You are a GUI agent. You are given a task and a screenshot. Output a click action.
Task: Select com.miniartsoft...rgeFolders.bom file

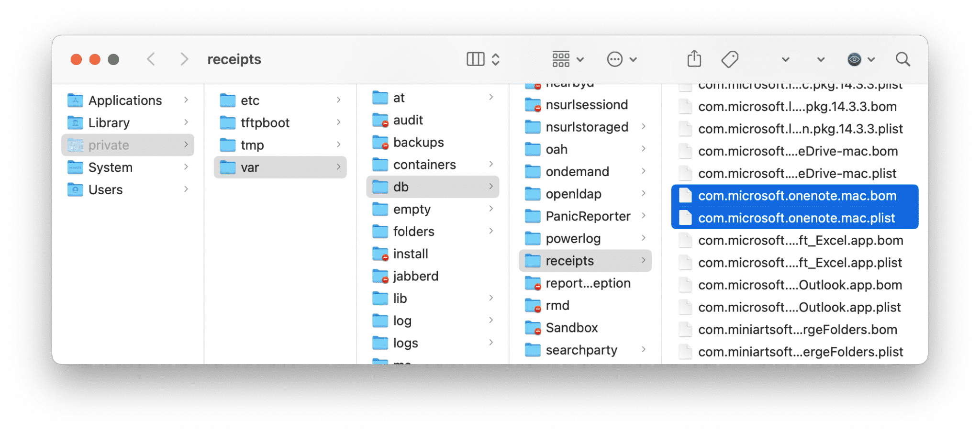pyautogui.click(x=795, y=330)
